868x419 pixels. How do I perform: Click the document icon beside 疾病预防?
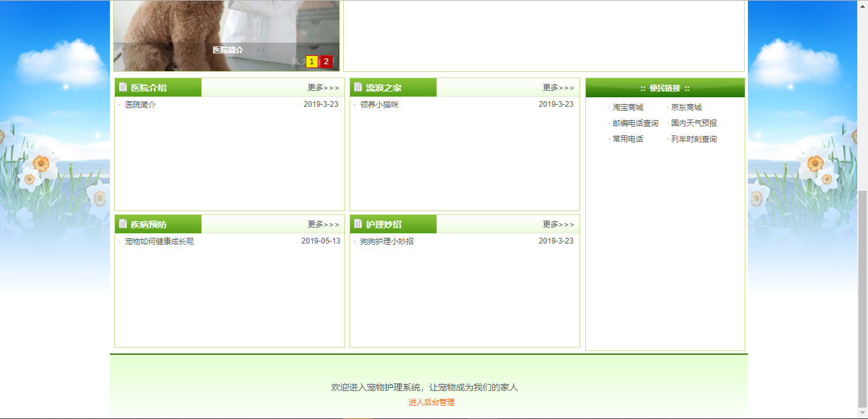[x=123, y=224]
